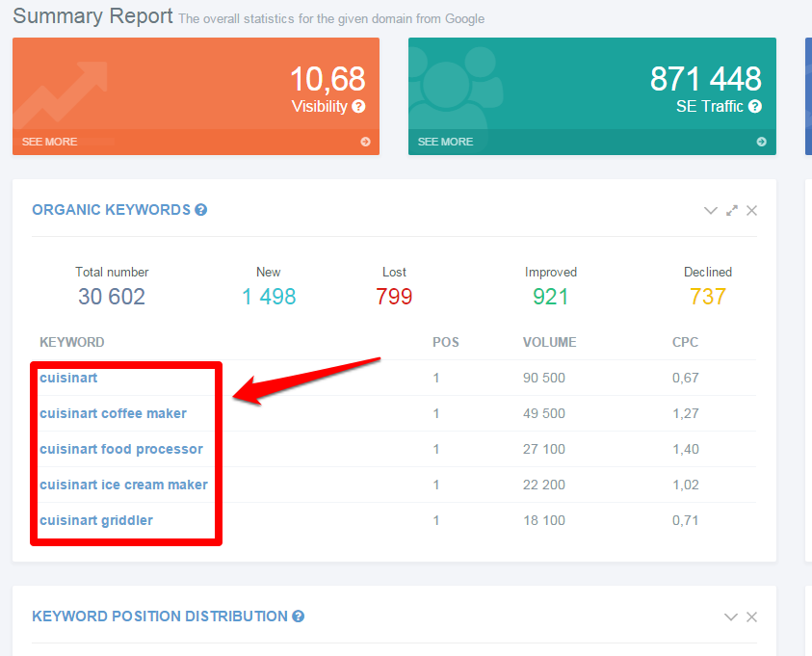Sort keywords by the VOLUME column header
Screen dimensions: 812x656
pos(549,342)
